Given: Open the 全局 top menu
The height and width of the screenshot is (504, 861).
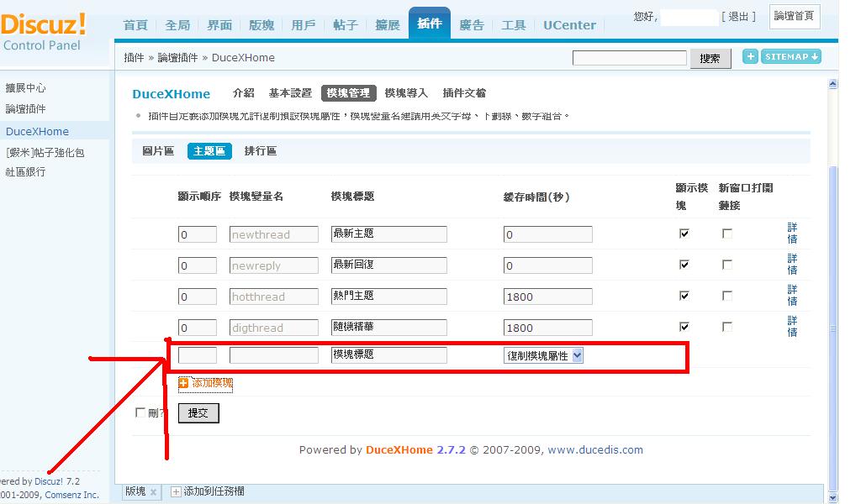Looking at the screenshot, I should (177, 25).
